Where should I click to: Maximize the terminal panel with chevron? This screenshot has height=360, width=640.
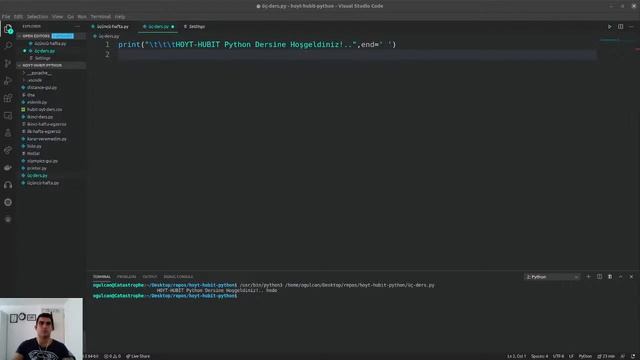click(x=620, y=277)
